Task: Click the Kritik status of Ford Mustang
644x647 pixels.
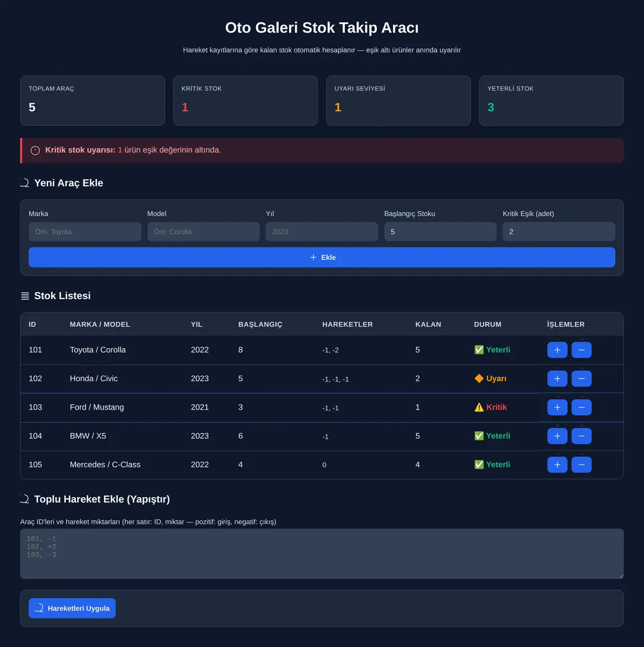Action: pos(491,408)
